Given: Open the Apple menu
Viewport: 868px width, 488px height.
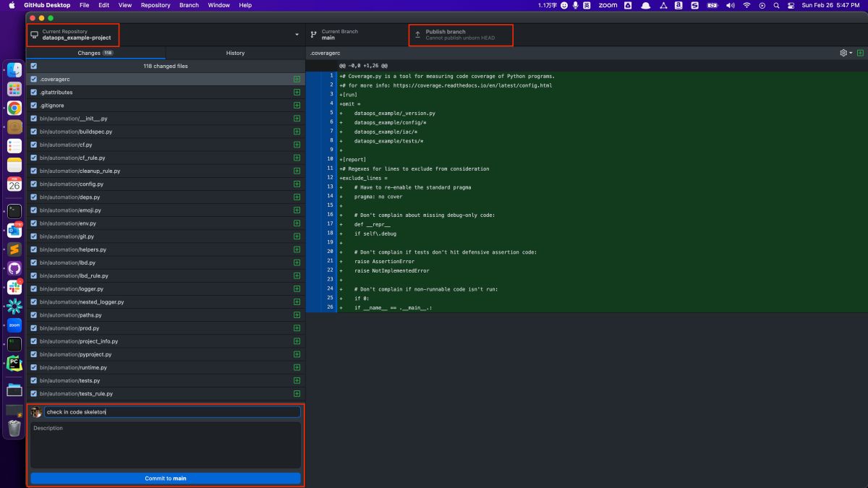Looking at the screenshot, I should pos(12,5).
